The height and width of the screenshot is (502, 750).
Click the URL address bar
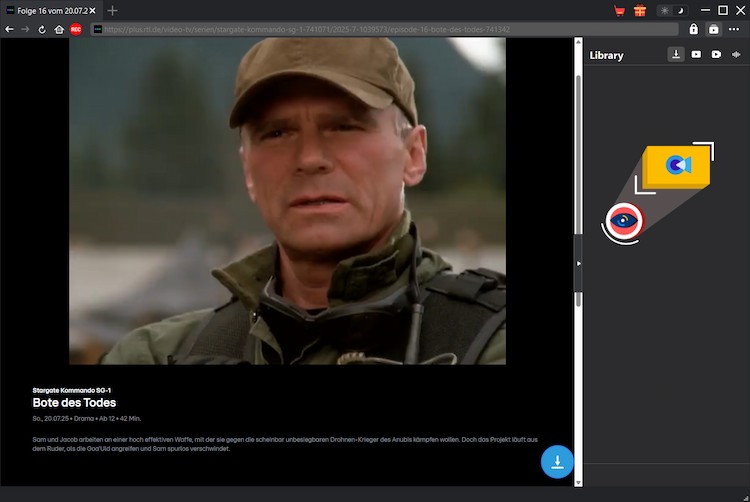[385, 30]
